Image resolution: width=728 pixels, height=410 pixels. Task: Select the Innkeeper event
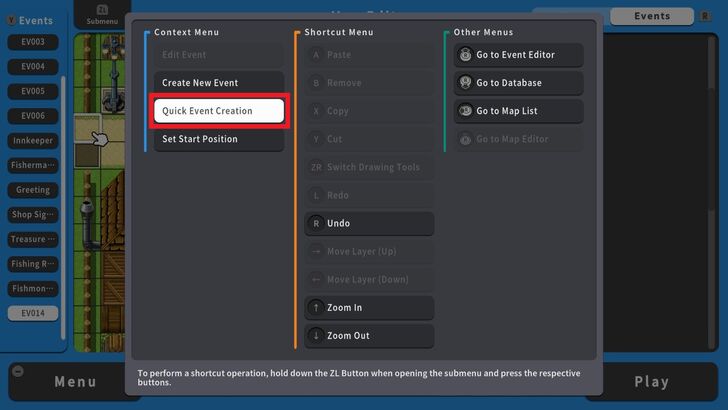point(32,141)
